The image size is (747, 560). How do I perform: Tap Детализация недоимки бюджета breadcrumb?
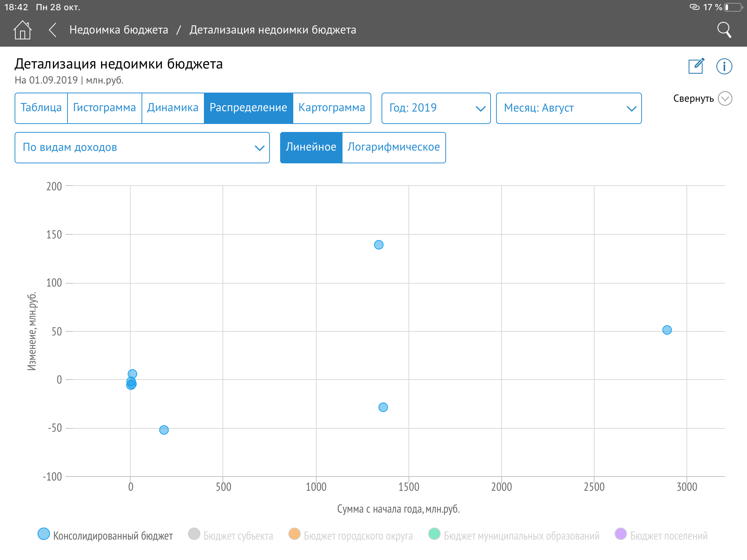pos(273,30)
